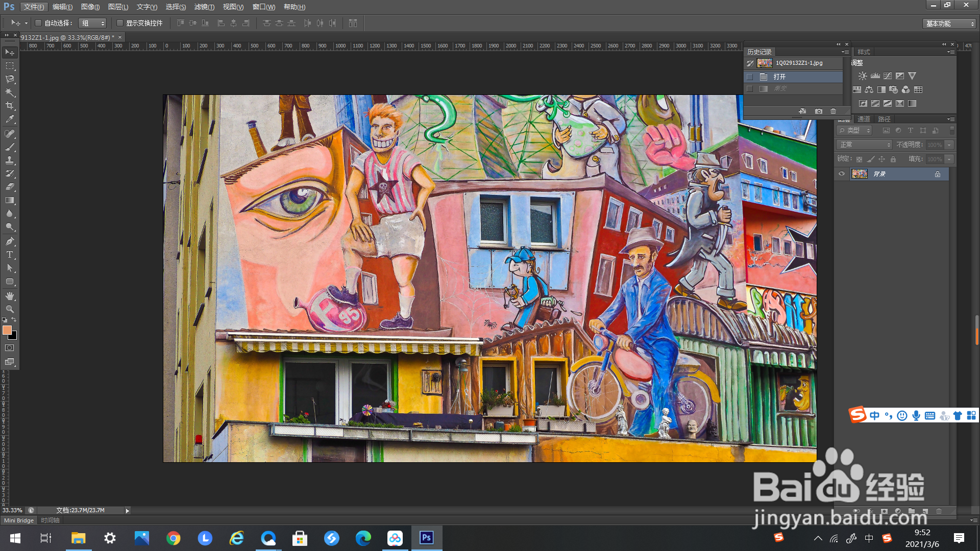Screen dimensions: 980x551
Task: Add a Levels adjustment
Action: 875,76
